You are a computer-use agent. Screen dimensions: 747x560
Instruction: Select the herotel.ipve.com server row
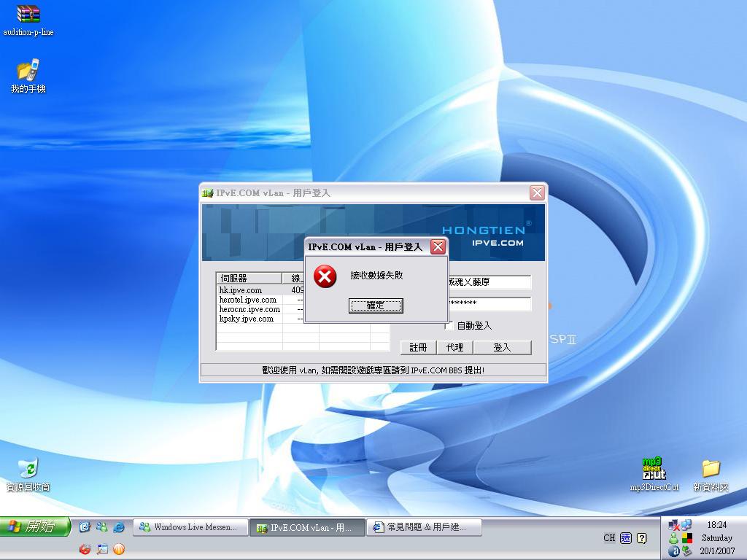[x=248, y=300]
